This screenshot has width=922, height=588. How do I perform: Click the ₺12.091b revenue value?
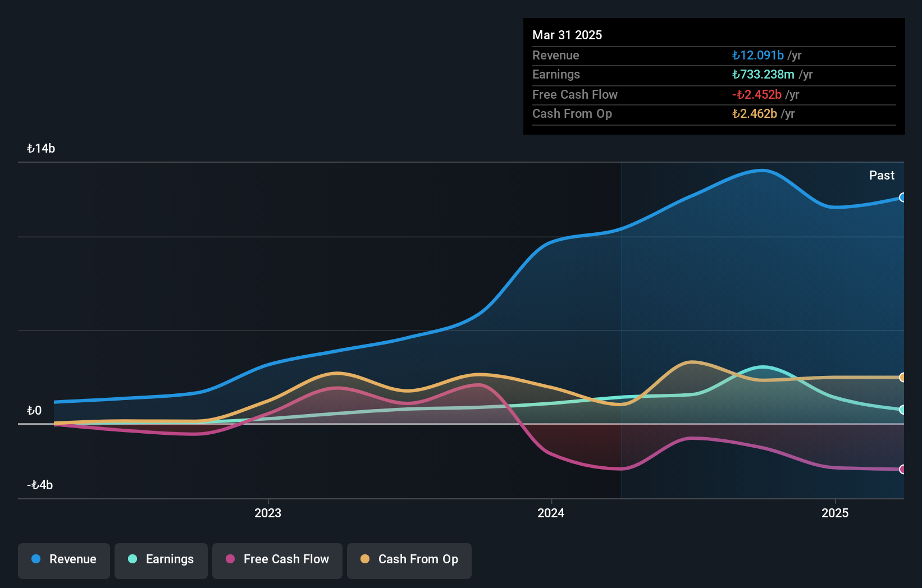[758, 56]
